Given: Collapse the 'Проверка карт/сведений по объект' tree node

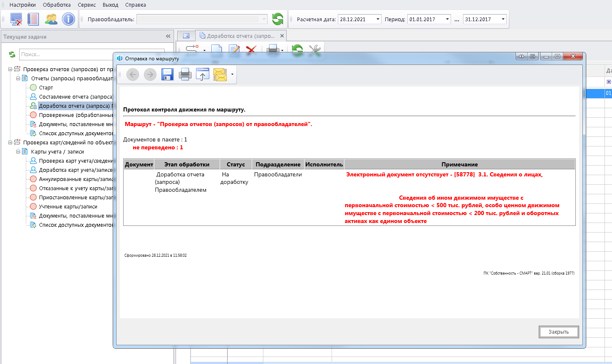Looking at the screenshot, I should [x=10, y=143].
